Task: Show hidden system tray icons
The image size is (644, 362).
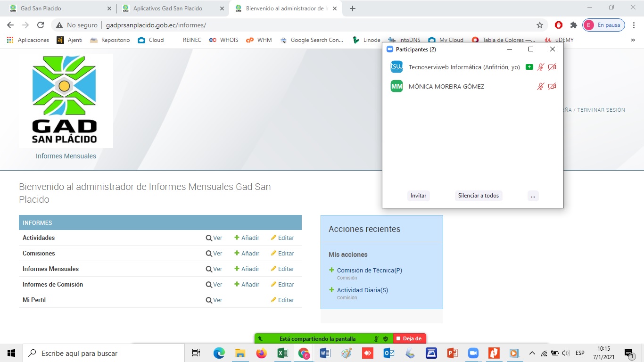Action: pos(532,353)
